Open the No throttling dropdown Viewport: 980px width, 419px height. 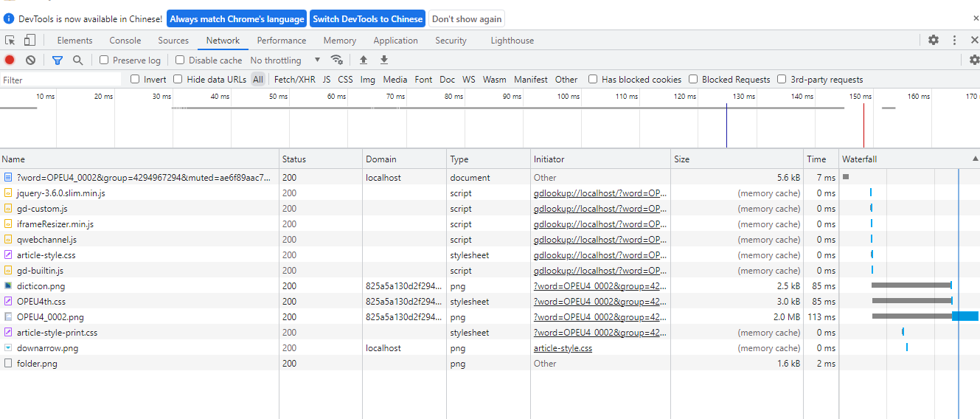285,60
